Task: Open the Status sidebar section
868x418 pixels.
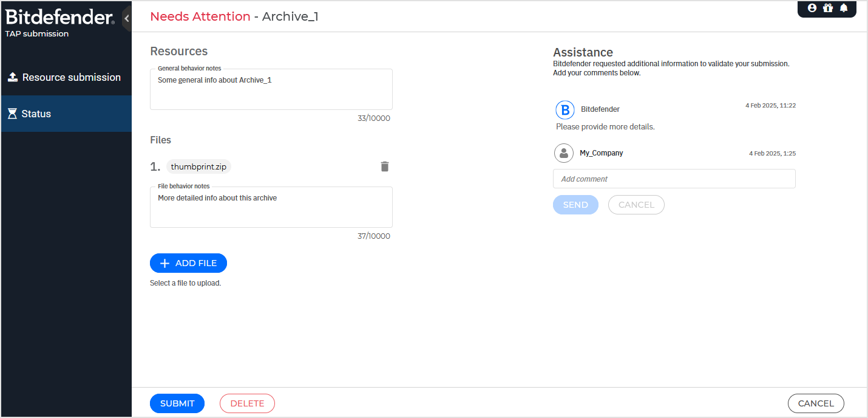Action: point(36,113)
